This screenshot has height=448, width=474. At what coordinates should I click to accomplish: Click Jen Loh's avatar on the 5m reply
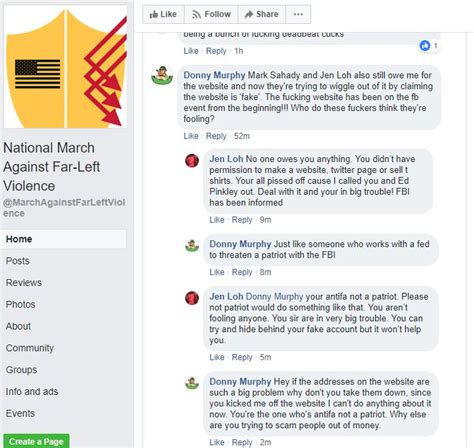click(x=192, y=298)
